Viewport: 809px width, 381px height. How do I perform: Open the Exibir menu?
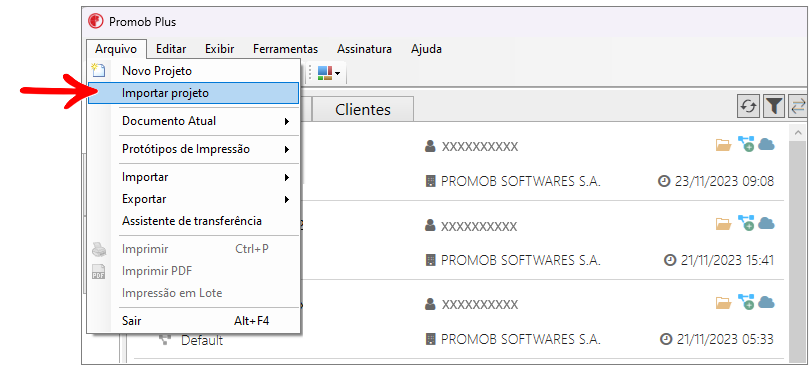tap(219, 49)
